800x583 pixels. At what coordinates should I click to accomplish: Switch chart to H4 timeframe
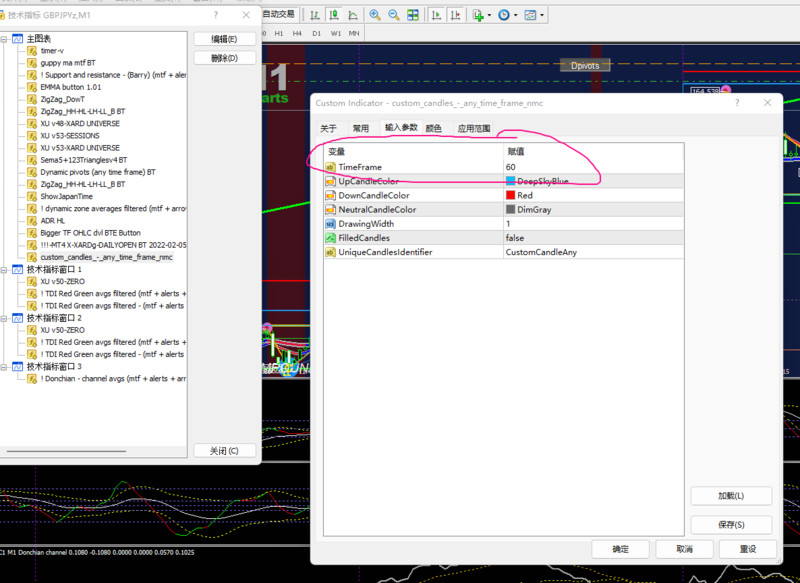[297, 34]
